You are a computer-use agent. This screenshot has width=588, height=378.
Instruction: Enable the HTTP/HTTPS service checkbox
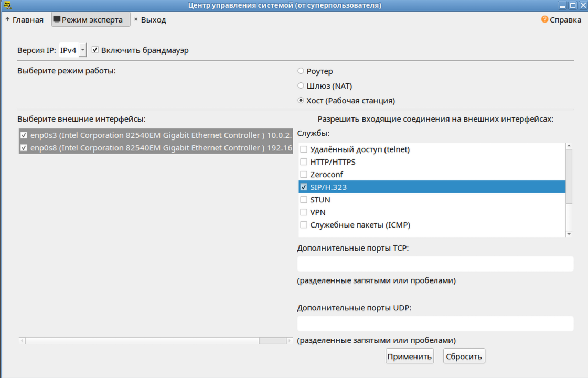point(304,162)
